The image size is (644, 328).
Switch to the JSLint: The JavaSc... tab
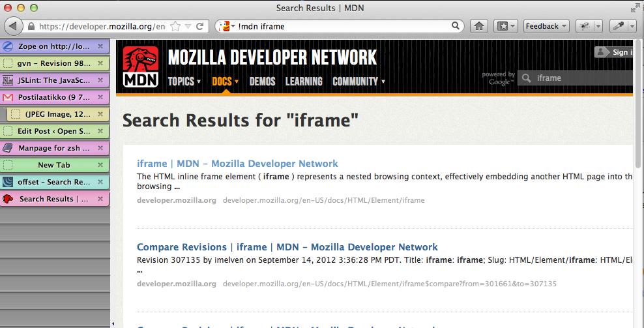55,80
